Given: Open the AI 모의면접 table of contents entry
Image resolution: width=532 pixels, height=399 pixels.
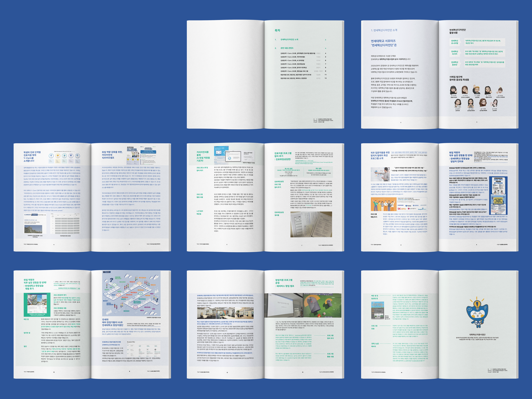Looking at the screenshot, I should coord(292,60).
